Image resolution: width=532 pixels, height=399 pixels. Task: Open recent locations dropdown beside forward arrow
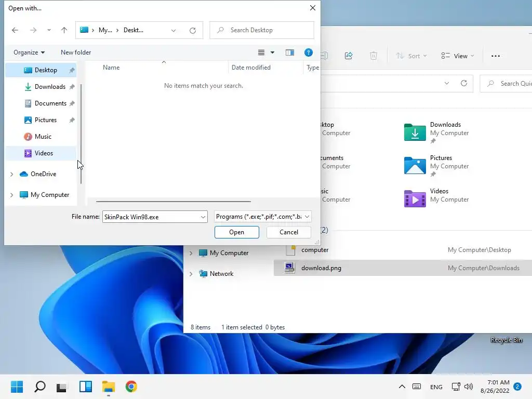tap(49, 30)
